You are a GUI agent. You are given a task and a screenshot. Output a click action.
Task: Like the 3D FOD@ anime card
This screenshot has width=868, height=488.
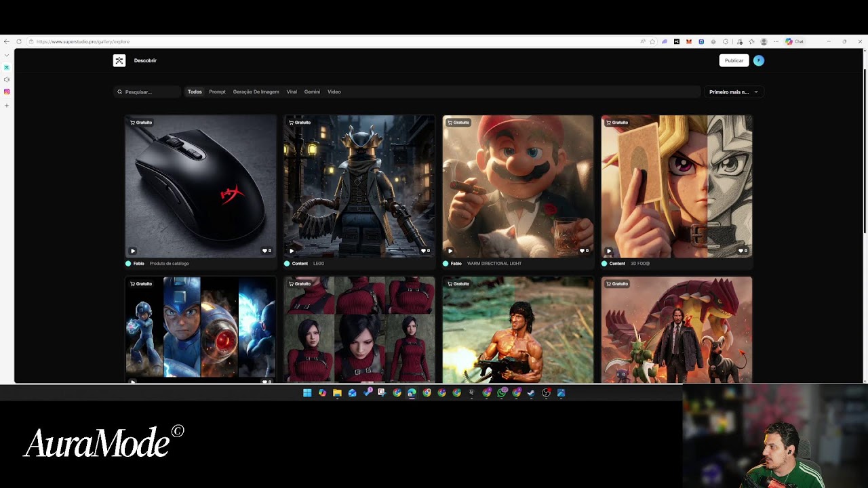743,251
